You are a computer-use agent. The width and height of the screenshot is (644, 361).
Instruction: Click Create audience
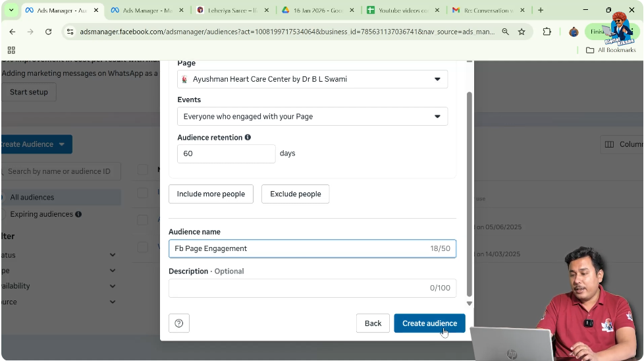pyautogui.click(x=429, y=323)
